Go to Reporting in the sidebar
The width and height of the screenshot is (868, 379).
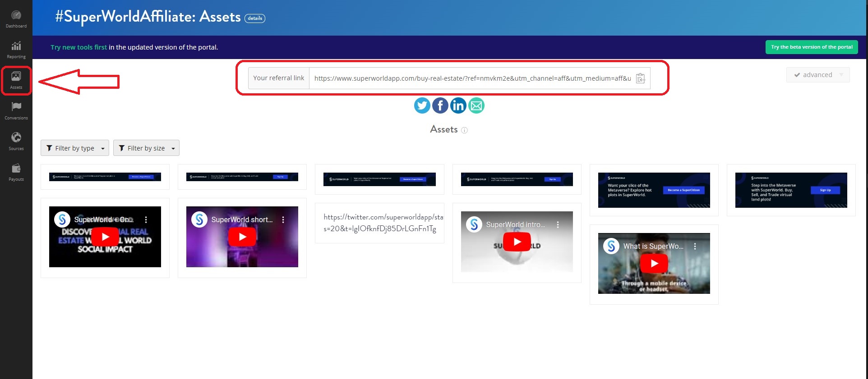[x=16, y=50]
